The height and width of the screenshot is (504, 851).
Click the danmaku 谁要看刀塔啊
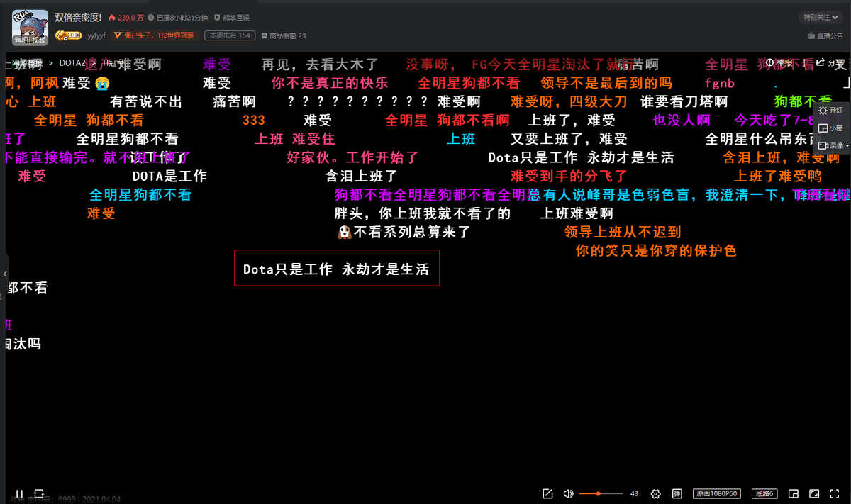pyautogui.click(x=684, y=101)
